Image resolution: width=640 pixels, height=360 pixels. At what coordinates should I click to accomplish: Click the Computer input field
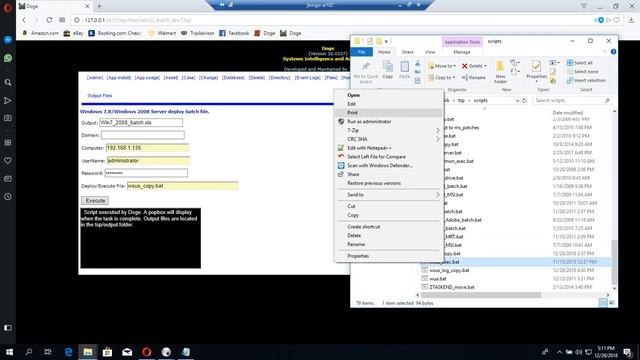(147, 148)
